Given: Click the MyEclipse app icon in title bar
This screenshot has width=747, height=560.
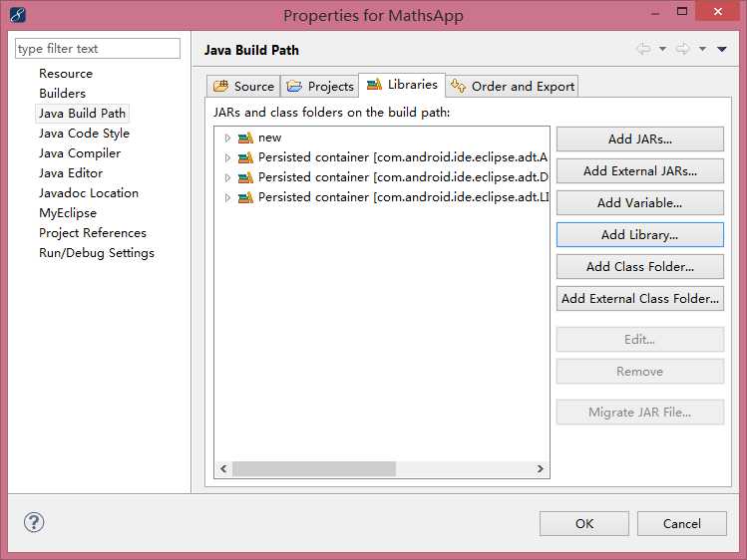Looking at the screenshot, I should click(18, 15).
